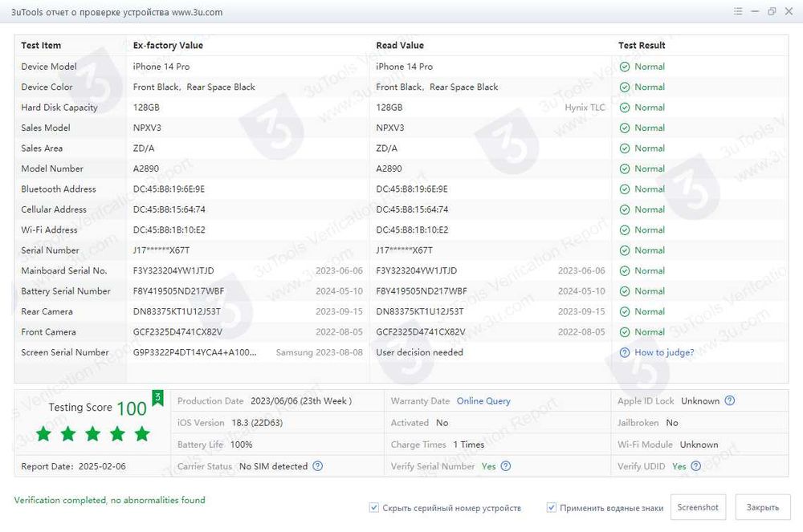Viewport: 803px width, 532px height.
Task: Click the check icon for Wi-Fi Address
Action: (625, 230)
